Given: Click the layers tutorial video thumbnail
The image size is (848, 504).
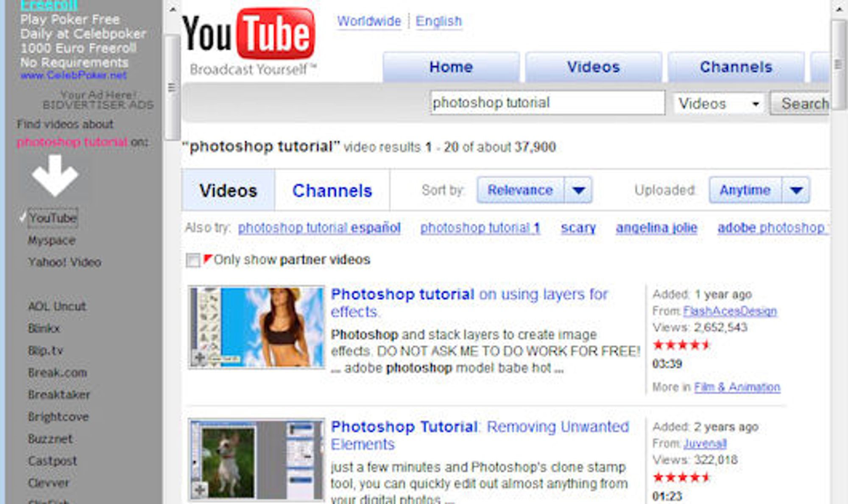Looking at the screenshot, I should pyautogui.click(x=257, y=327).
